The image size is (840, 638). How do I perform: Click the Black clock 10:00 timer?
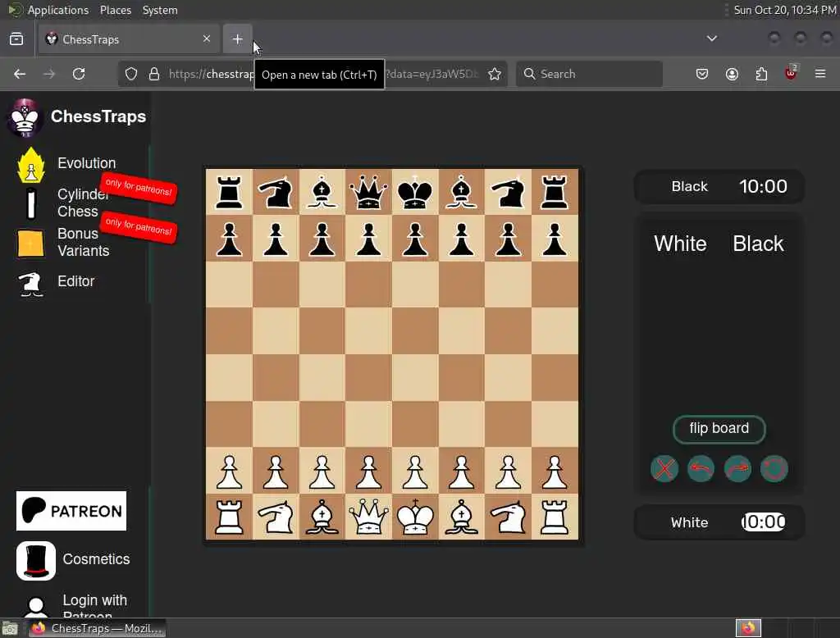763,186
